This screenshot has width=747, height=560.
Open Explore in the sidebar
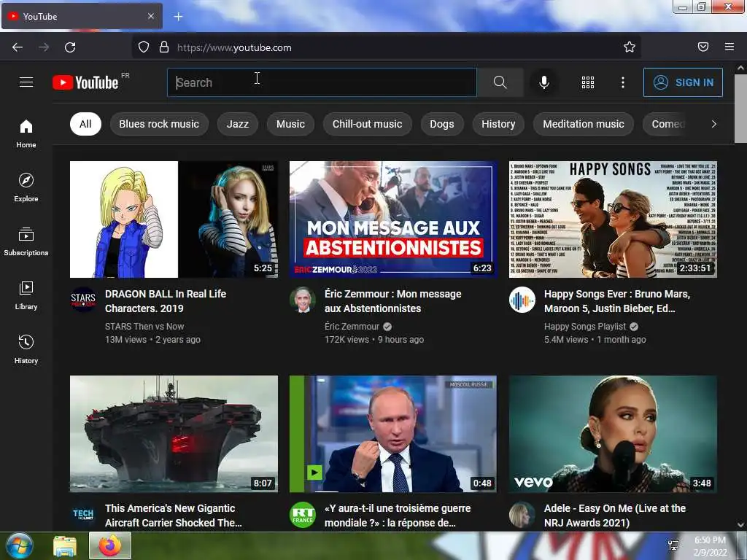[26, 187]
